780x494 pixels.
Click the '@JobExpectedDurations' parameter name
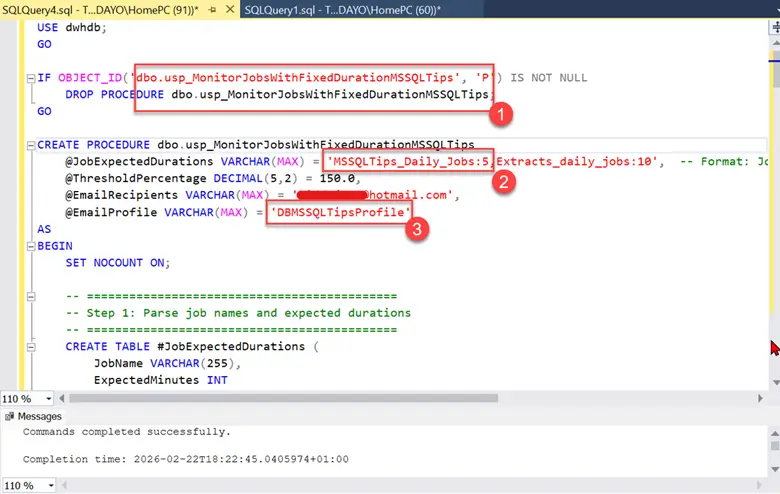[x=139, y=162]
